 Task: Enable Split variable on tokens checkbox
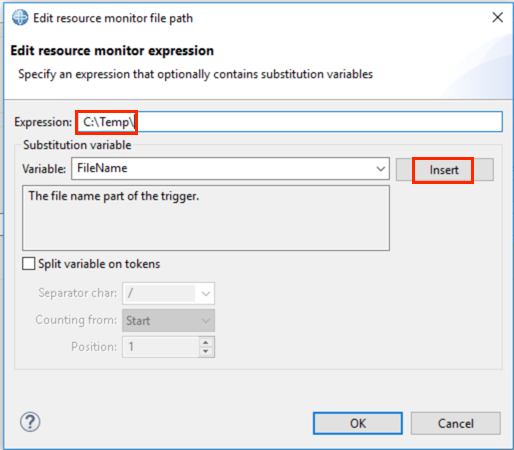click(29, 263)
